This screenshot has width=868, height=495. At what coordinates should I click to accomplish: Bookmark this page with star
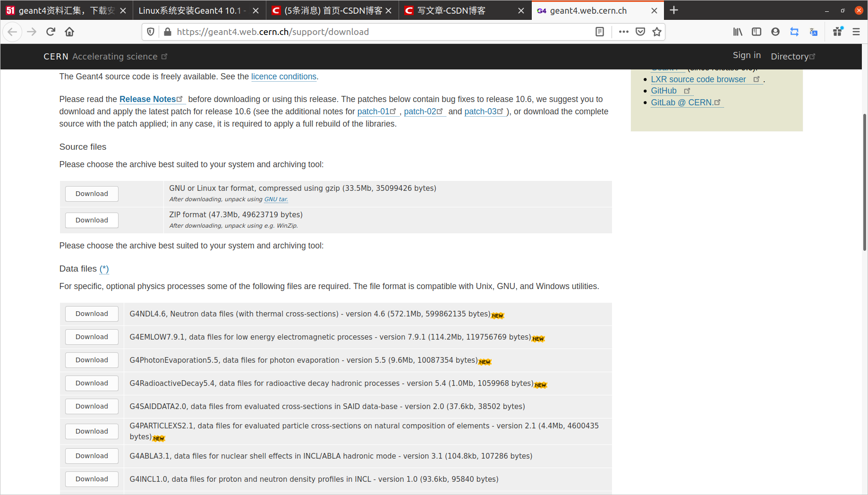tap(657, 32)
